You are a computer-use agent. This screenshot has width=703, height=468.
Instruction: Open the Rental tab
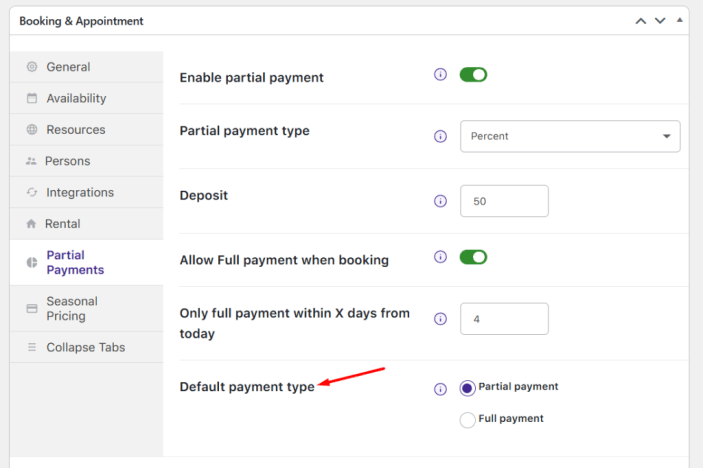pyautogui.click(x=87, y=224)
